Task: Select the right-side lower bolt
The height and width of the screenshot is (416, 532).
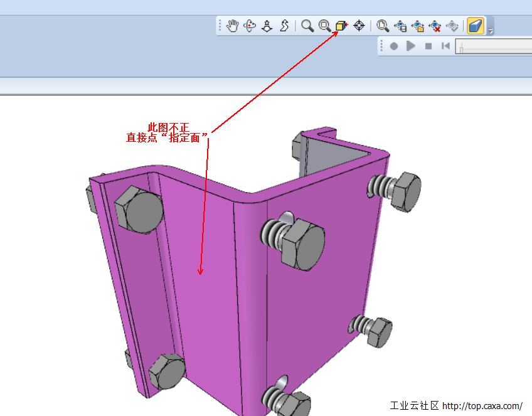Action: click(x=371, y=331)
